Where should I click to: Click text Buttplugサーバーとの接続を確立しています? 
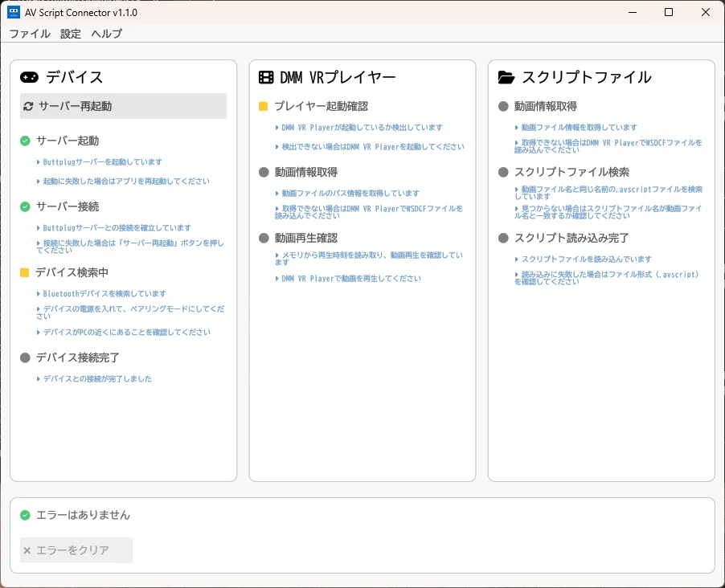[117, 228]
